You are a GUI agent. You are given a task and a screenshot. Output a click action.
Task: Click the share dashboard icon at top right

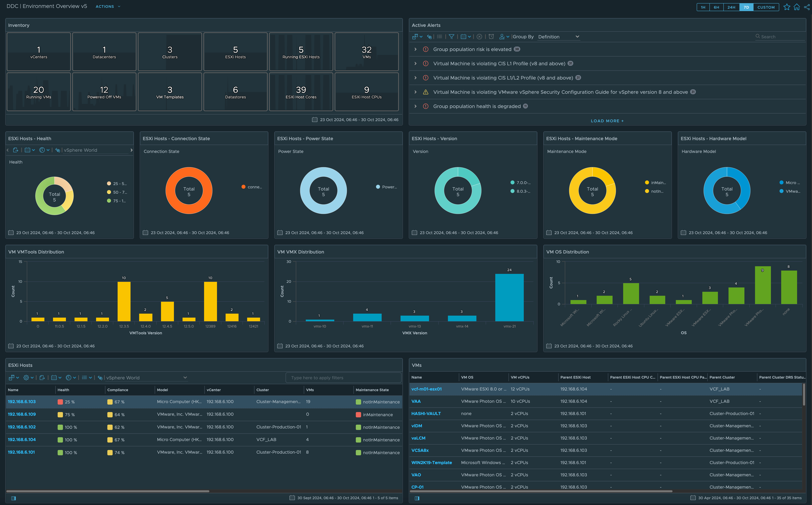(x=807, y=7)
